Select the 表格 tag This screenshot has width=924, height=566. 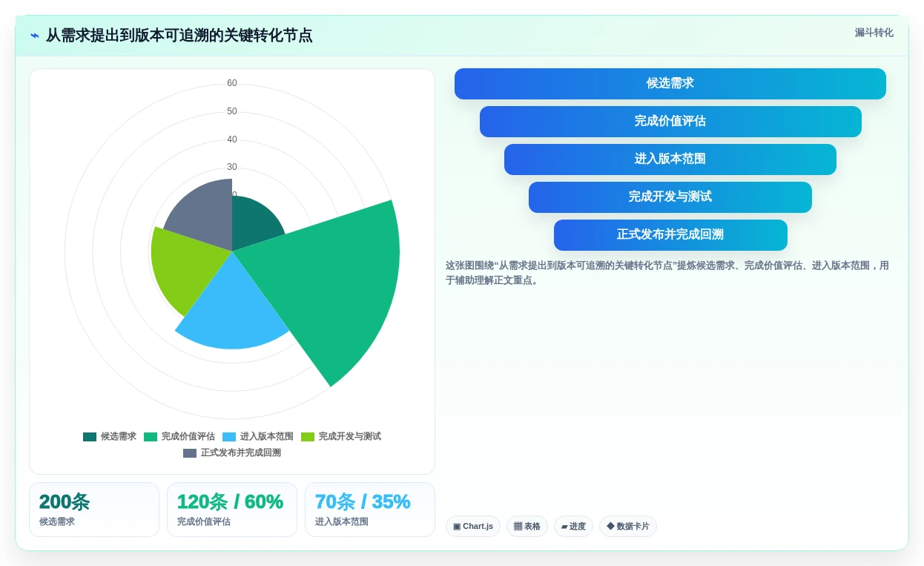[x=527, y=527]
